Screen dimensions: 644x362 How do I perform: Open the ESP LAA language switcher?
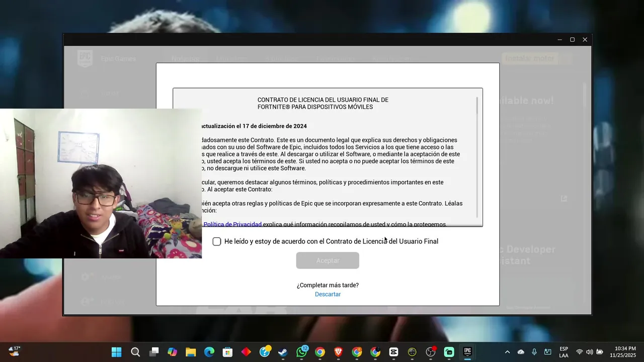(563, 352)
